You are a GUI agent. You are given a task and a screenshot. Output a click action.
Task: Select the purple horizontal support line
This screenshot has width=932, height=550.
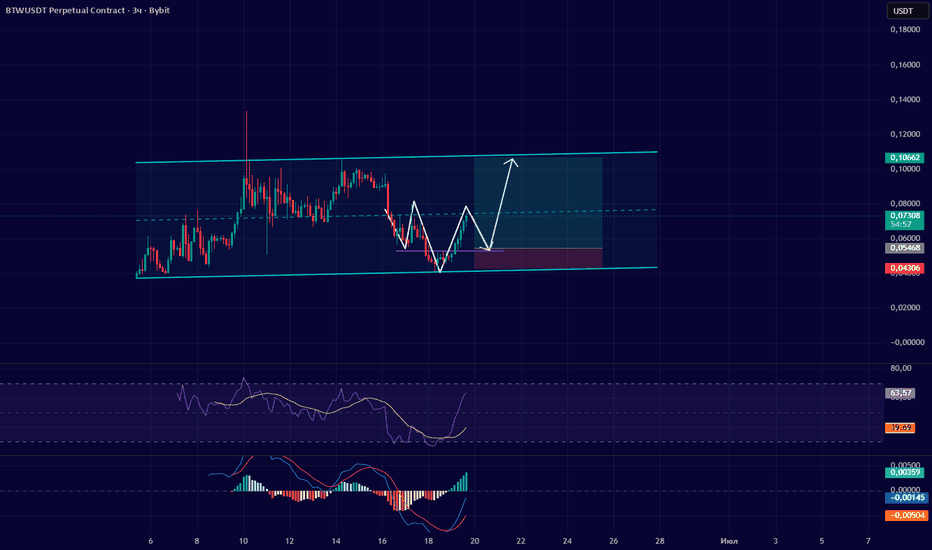450,251
